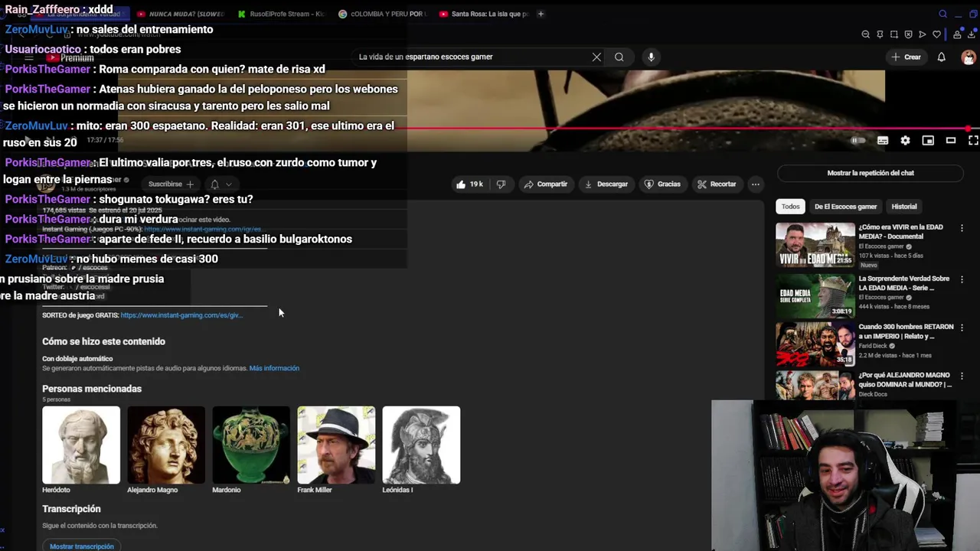980x551 pixels.
Task: Open Frank Miller person card
Action: tap(336, 450)
